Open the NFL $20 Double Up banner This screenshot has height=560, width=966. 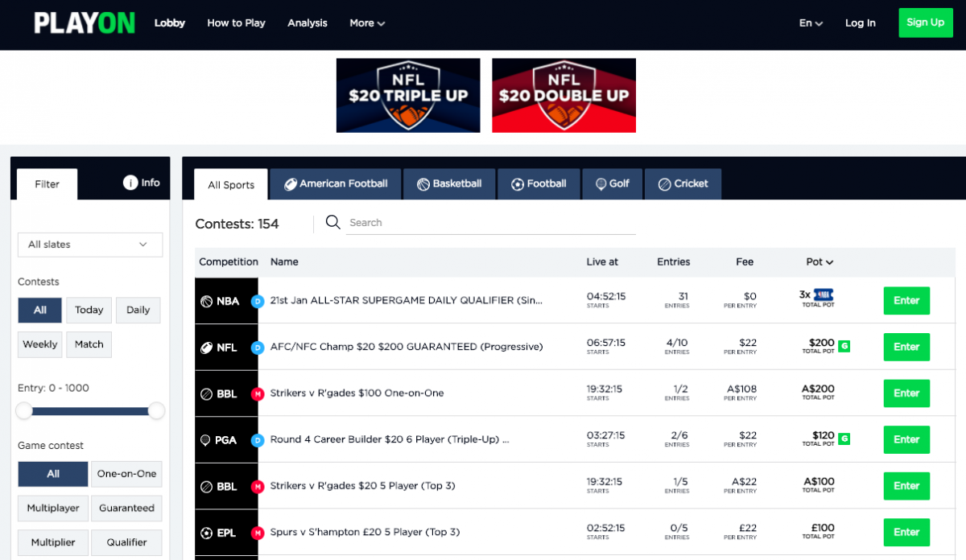tap(563, 95)
